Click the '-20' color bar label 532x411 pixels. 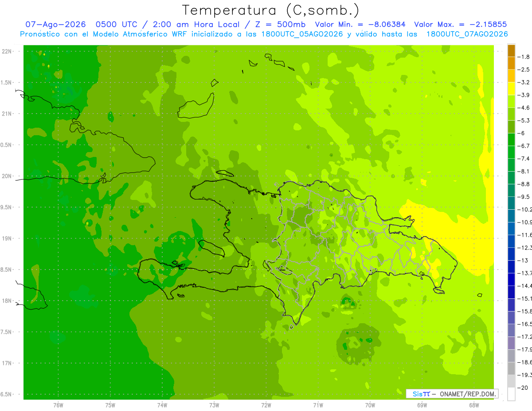click(x=523, y=388)
